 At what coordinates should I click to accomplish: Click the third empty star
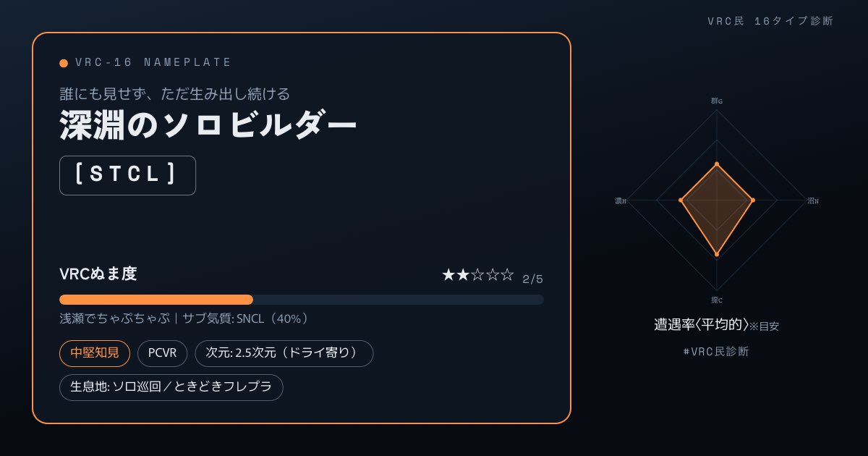click(477, 275)
